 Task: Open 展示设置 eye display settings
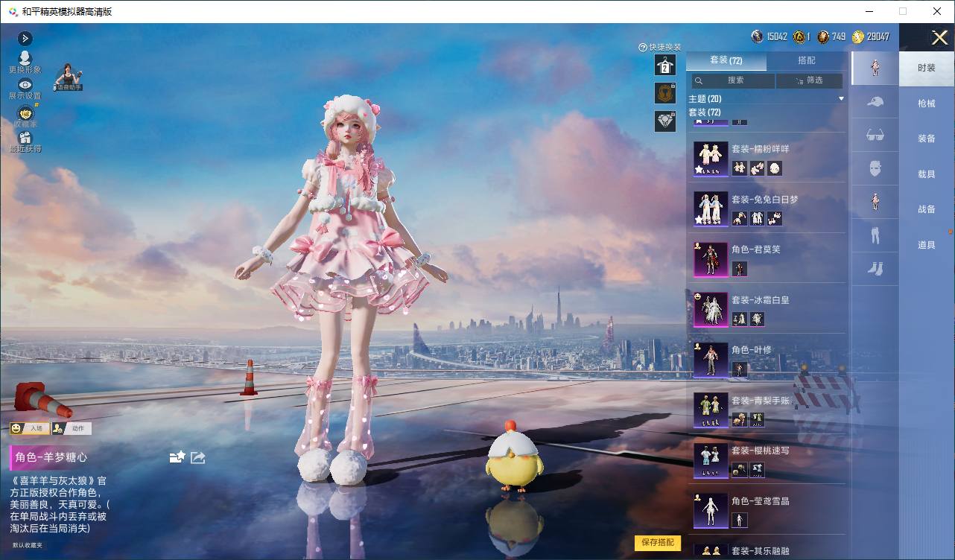coord(25,85)
